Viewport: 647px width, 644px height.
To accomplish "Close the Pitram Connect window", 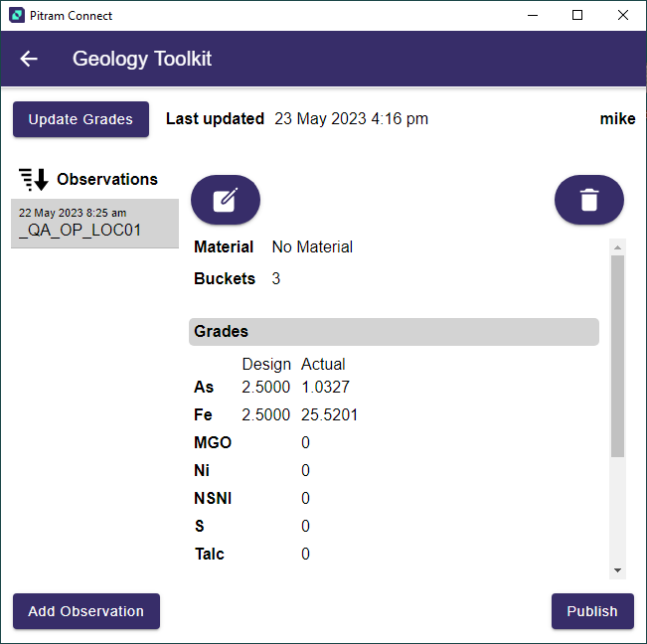I will click(x=623, y=15).
